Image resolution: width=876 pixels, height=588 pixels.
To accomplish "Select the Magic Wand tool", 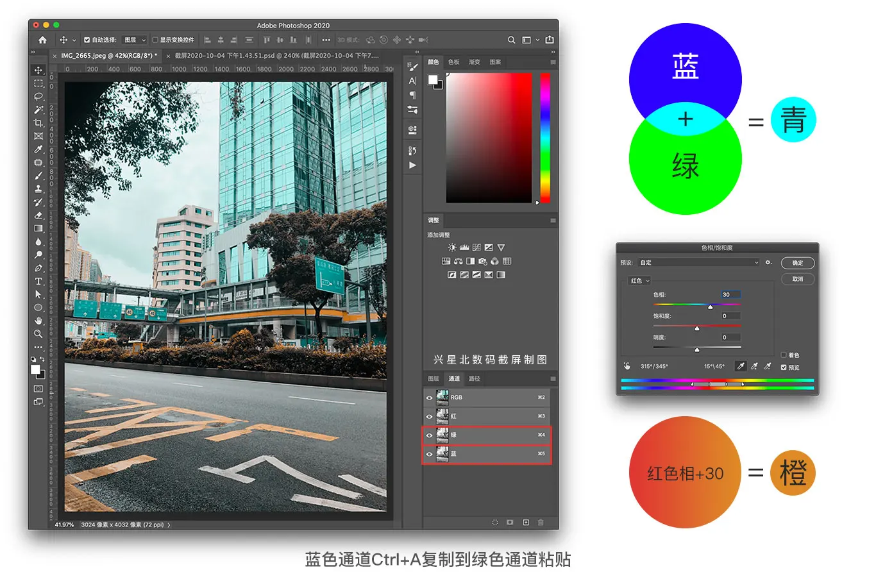I will click(x=38, y=110).
